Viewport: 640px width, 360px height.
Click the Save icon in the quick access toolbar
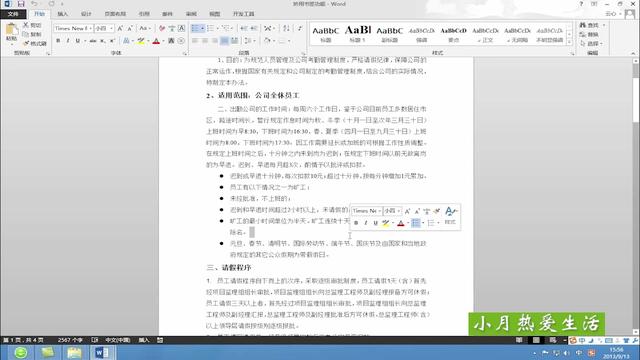click(x=21, y=4)
